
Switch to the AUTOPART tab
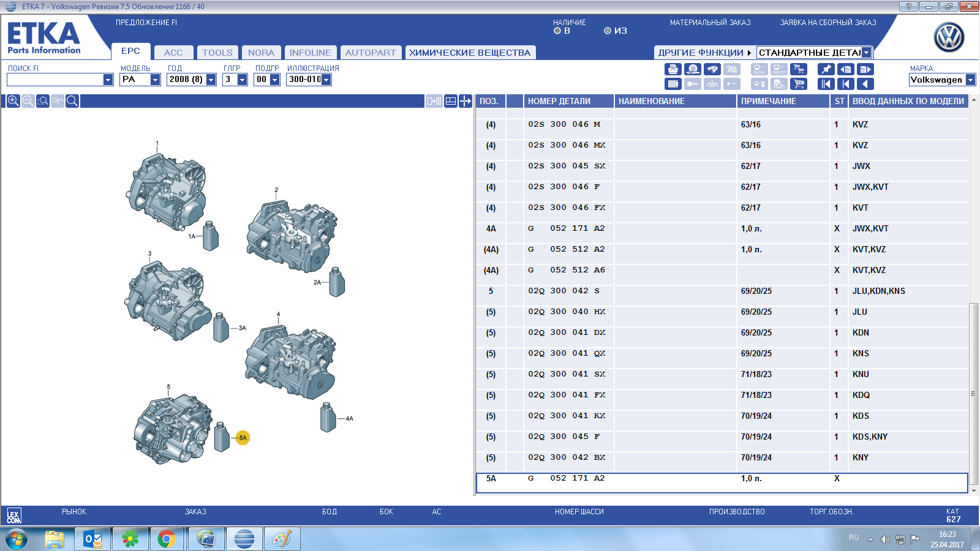tap(371, 53)
